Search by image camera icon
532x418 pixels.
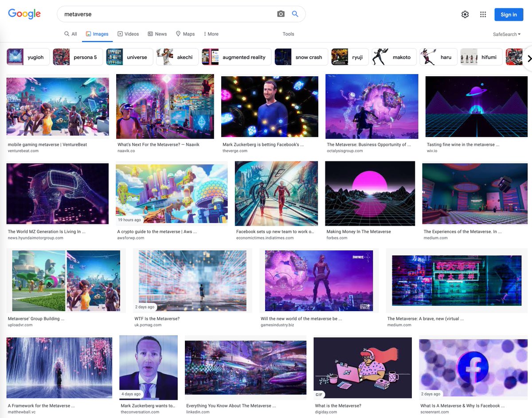(x=281, y=14)
